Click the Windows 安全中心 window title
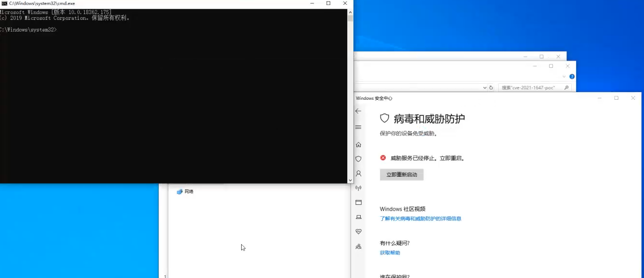Image resolution: width=644 pixels, height=278 pixels. point(374,98)
